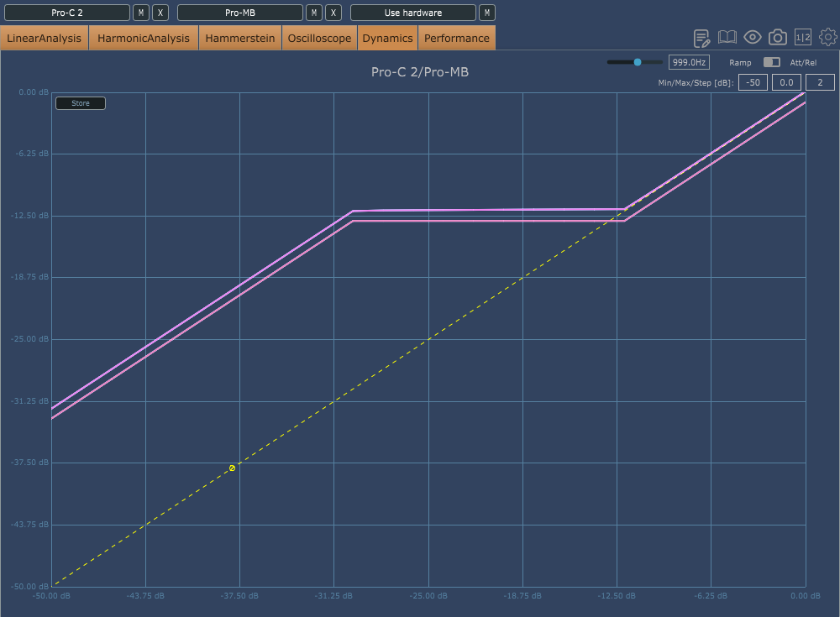The height and width of the screenshot is (617, 840).
Task: Toggle the eye visibility icon
Action: tap(752, 37)
